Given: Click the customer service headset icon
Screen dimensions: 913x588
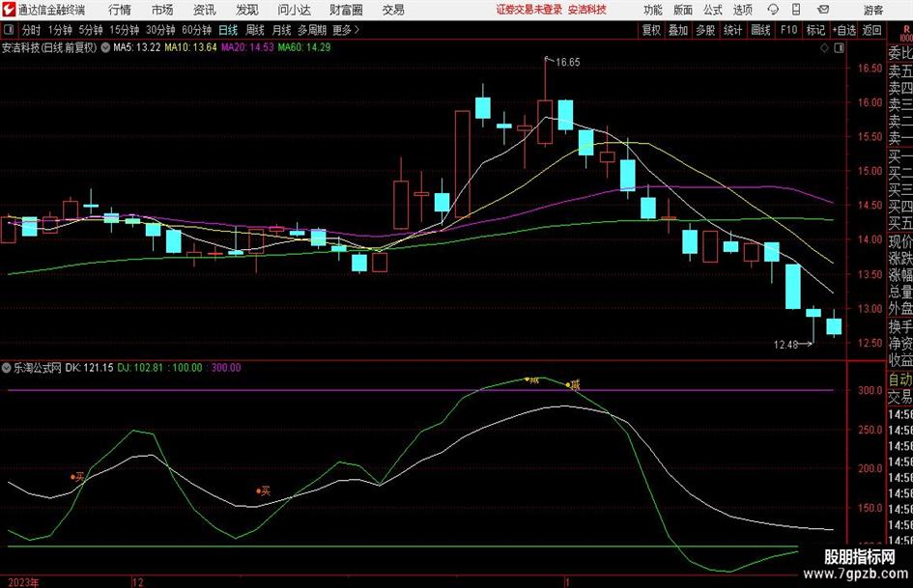Looking at the screenshot, I should (773, 10).
